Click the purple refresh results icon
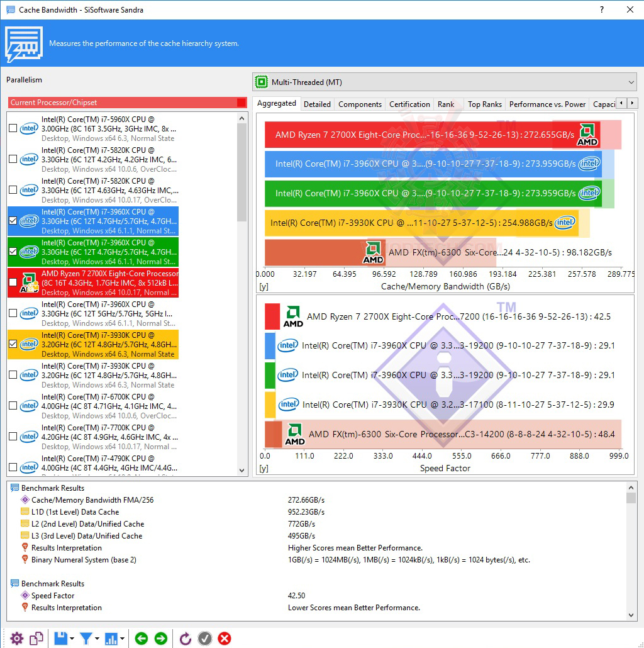The width and height of the screenshot is (644, 648). click(186, 639)
